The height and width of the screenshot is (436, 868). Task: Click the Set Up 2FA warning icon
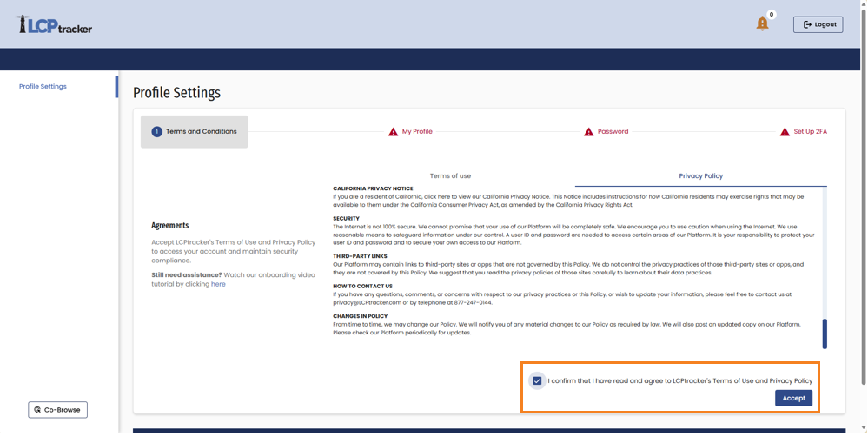coord(785,132)
